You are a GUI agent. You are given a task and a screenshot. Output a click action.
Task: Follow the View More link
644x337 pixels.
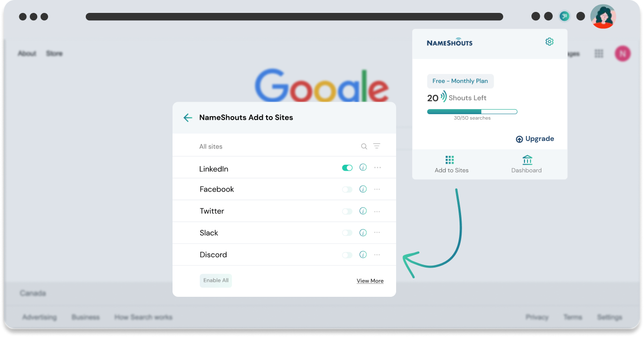(370, 281)
